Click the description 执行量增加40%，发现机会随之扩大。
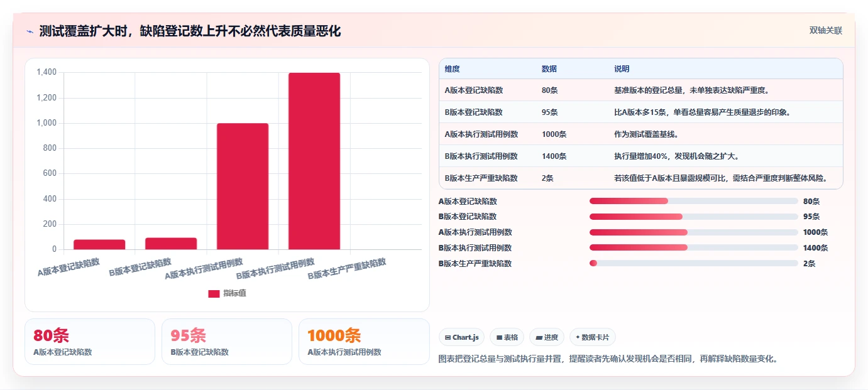This screenshot has height=390, width=868. pyautogui.click(x=676, y=156)
